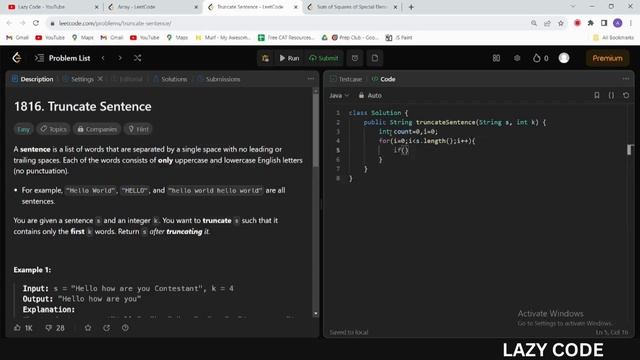Screen dimensions: 640x360
Task: Open the layout grid icon
Action: coord(496,58)
